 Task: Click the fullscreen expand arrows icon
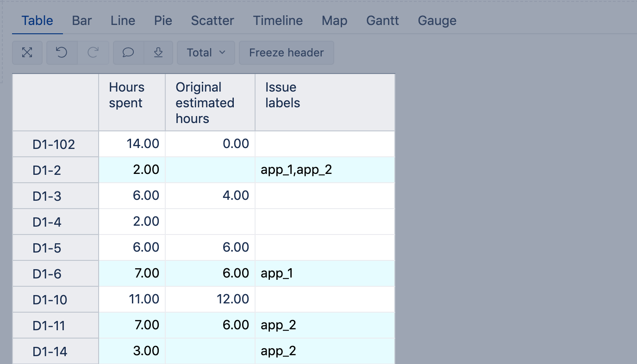pyautogui.click(x=27, y=53)
